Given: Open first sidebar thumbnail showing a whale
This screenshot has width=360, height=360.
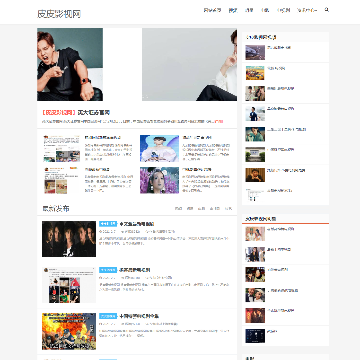Looking at the screenshot, I should (x=255, y=52).
